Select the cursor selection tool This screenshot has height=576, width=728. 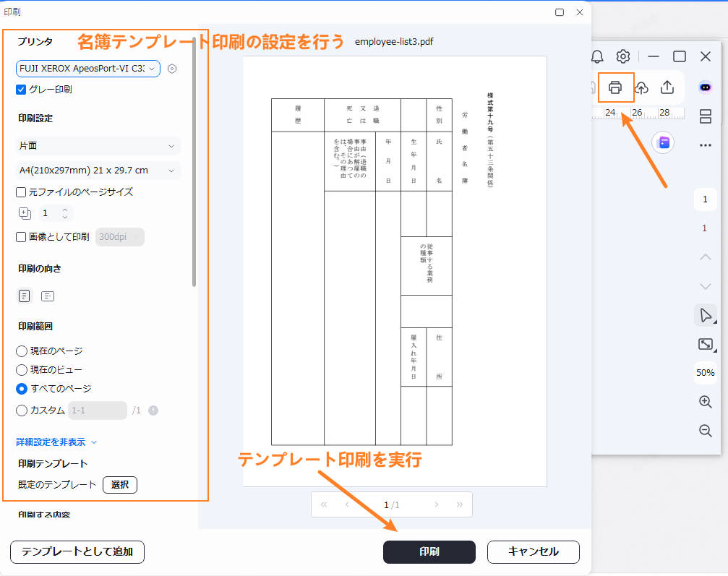pyautogui.click(x=705, y=314)
